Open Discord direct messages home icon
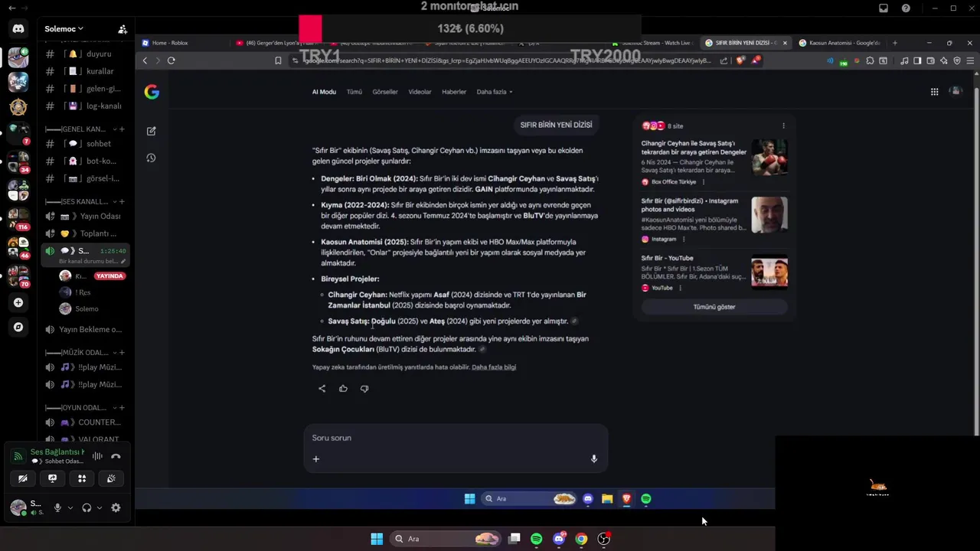 pos(18,29)
